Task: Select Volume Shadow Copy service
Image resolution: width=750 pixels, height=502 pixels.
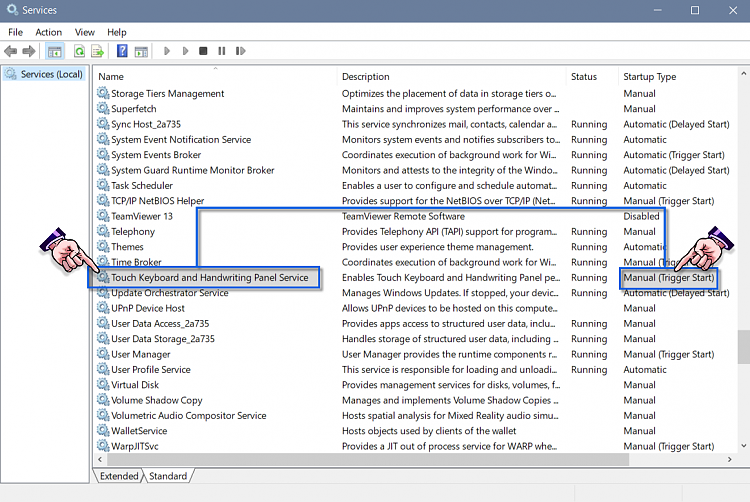Action: pos(157,400)
